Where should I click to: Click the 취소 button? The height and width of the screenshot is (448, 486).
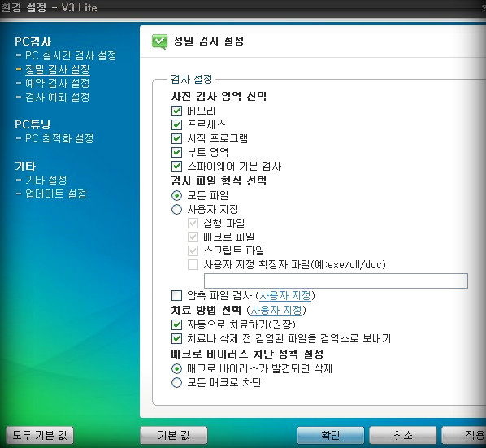[402, 435]
